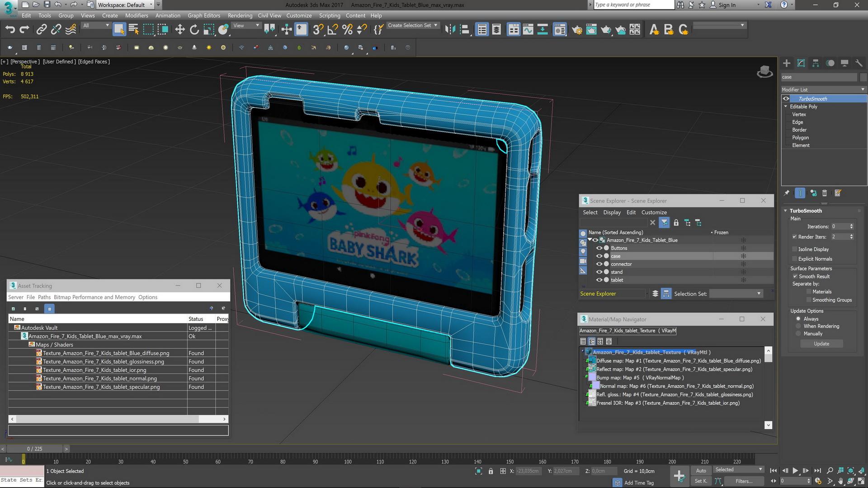
Task: Select the Select and Link tool
Action: tap(41, 30)
